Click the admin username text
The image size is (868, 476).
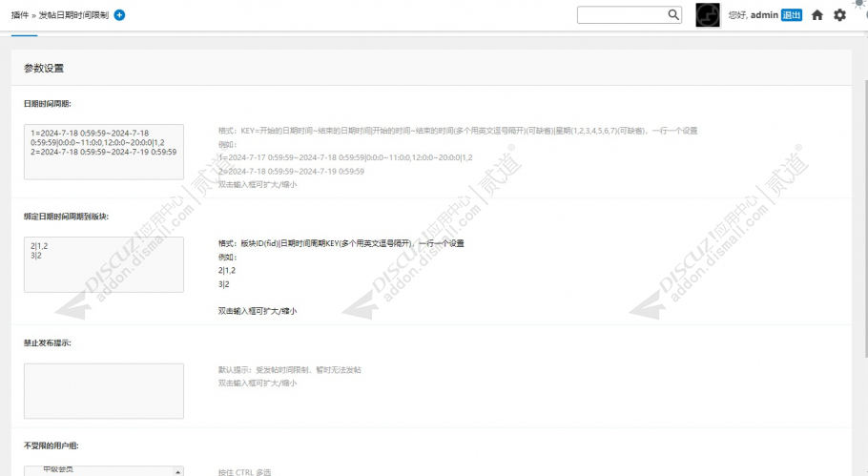[x=764, y=15]
